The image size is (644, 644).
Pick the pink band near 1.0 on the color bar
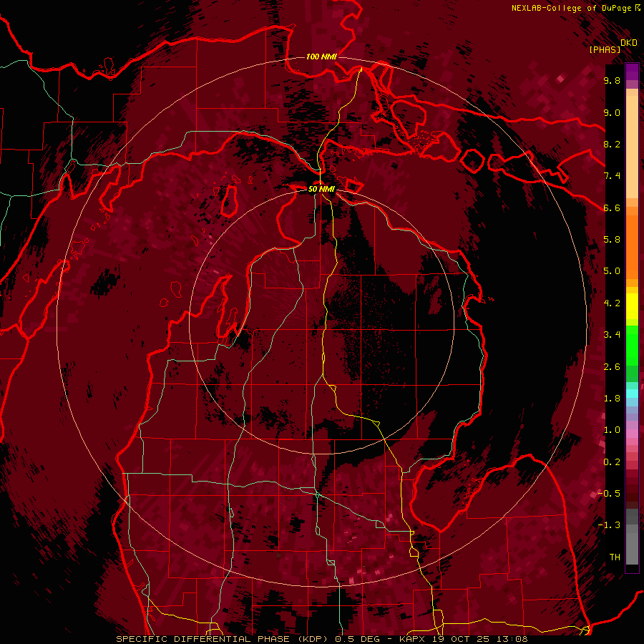point(632,434)
